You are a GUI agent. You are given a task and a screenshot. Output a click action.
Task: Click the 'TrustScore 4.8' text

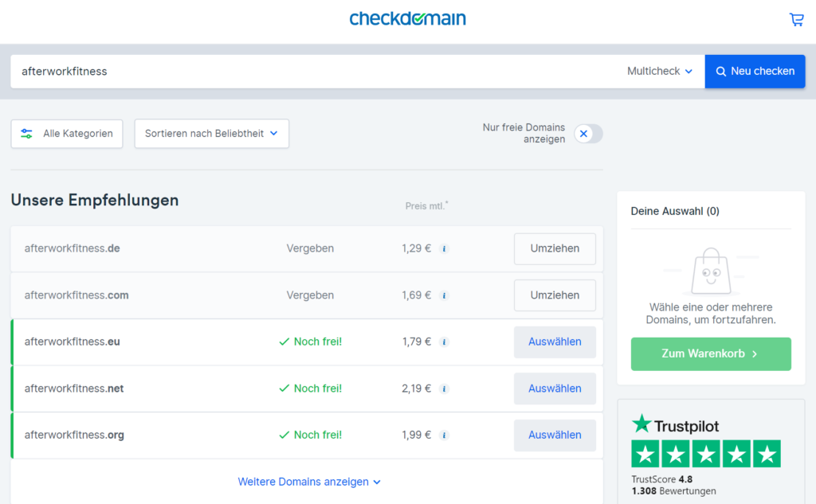coord(662,479)
